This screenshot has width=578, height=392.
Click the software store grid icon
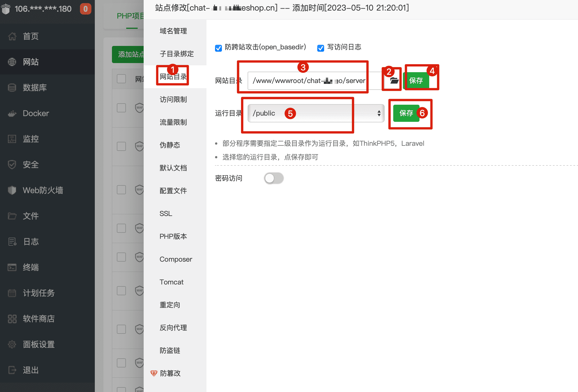12,319
